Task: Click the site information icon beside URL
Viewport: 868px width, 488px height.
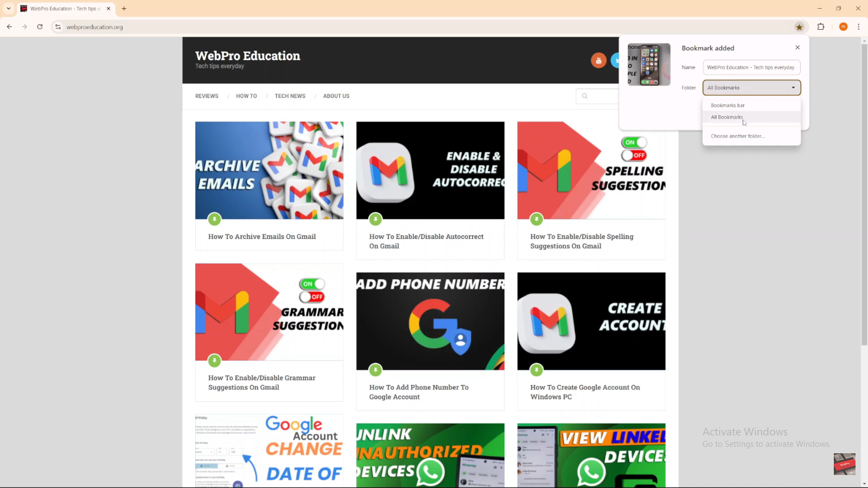Action: click(58, 27)
